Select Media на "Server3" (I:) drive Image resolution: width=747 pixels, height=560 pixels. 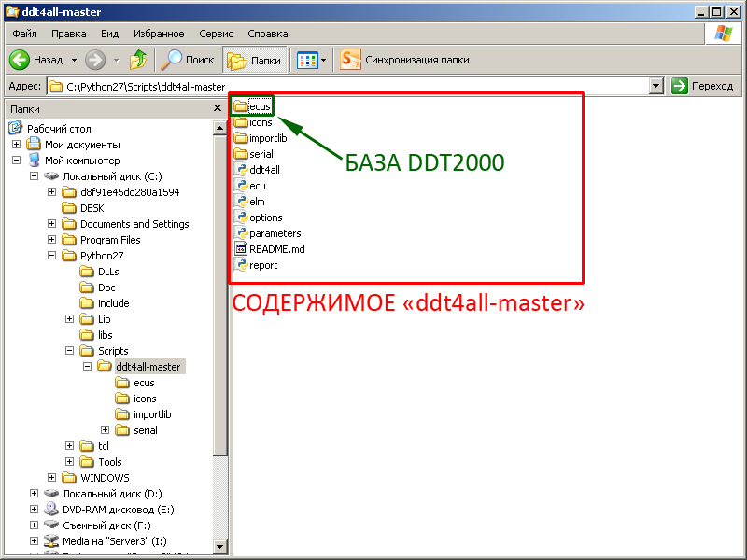[106, 541]
